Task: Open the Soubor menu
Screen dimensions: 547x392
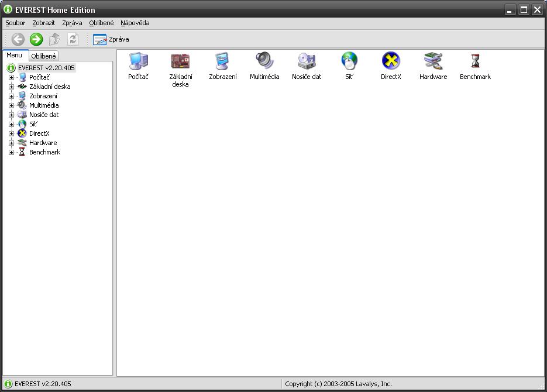Action: (x=15, y=23)
